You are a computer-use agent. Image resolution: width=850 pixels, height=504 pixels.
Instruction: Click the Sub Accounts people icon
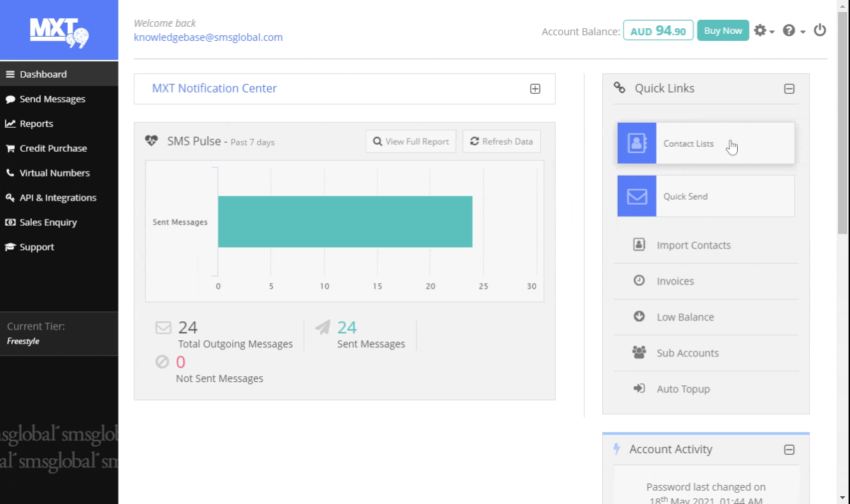pos(639,353)
